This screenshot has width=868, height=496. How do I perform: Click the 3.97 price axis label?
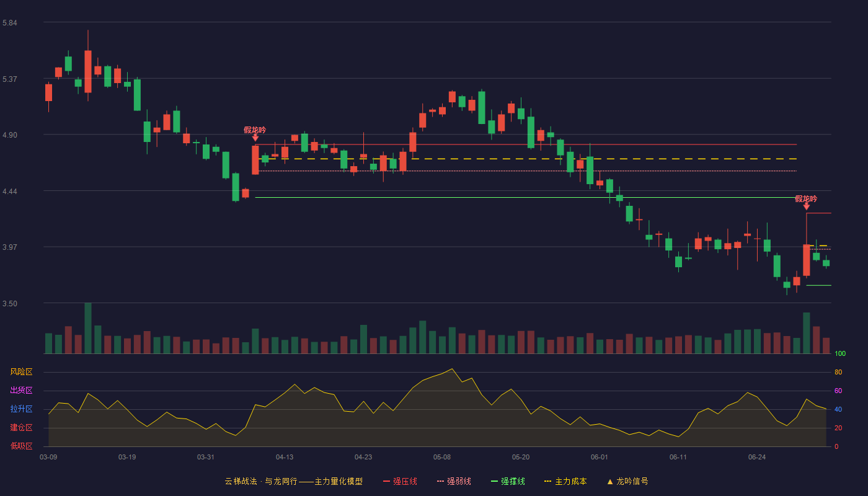coord(9,247)
